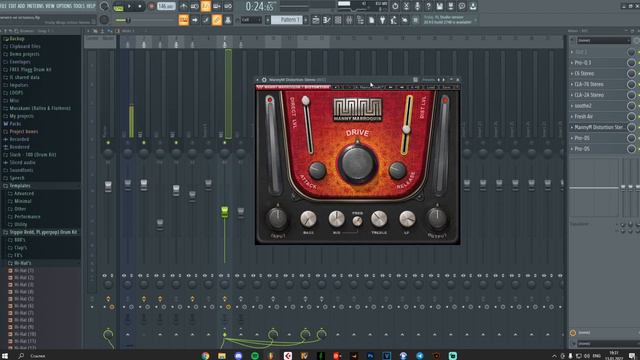Collapse the Hi-Hat's folder
The image size is (640, 360).
[22, 263]
